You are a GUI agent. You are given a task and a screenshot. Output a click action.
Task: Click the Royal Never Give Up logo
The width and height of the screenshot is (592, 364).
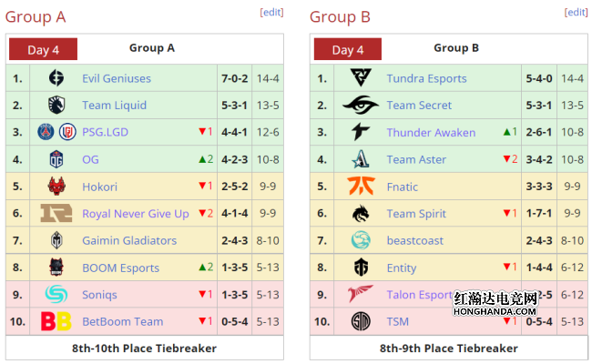click(x=56, y=213)
